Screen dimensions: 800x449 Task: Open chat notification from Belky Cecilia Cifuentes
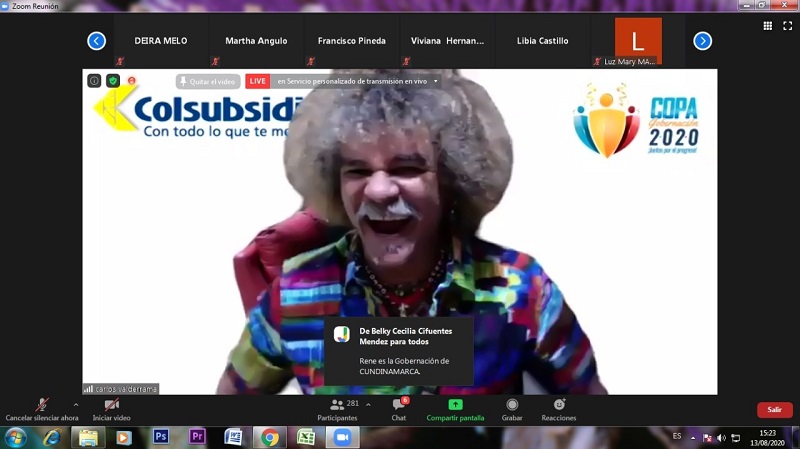[x=399, y=351]
